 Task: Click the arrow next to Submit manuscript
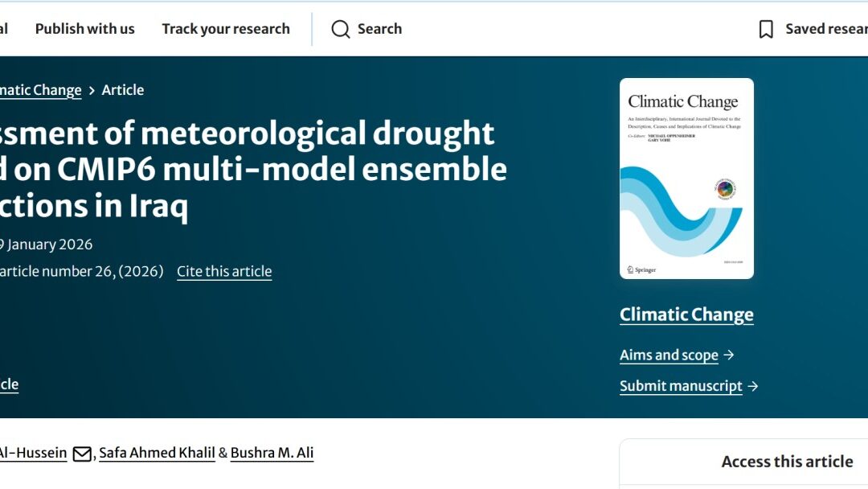click(x=753, y=386)
